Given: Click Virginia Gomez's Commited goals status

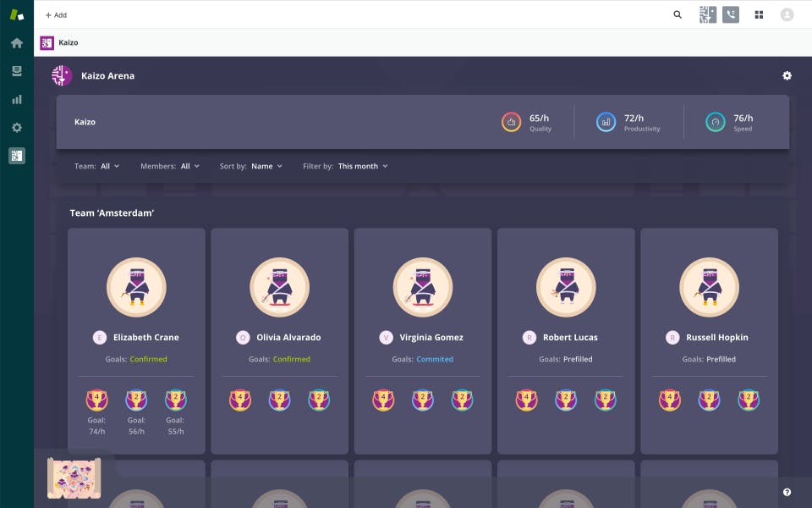Looking at the screenshot, I should (435, 359).
